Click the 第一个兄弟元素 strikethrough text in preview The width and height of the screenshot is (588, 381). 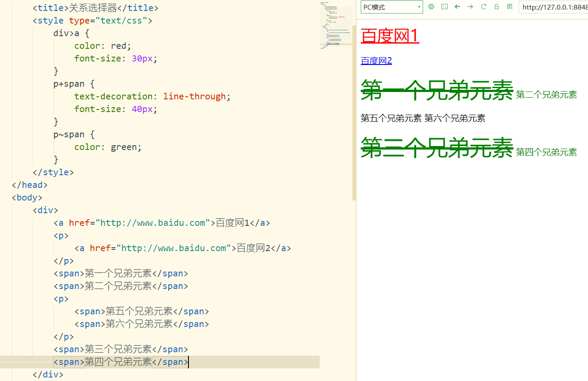click(437, 91)
